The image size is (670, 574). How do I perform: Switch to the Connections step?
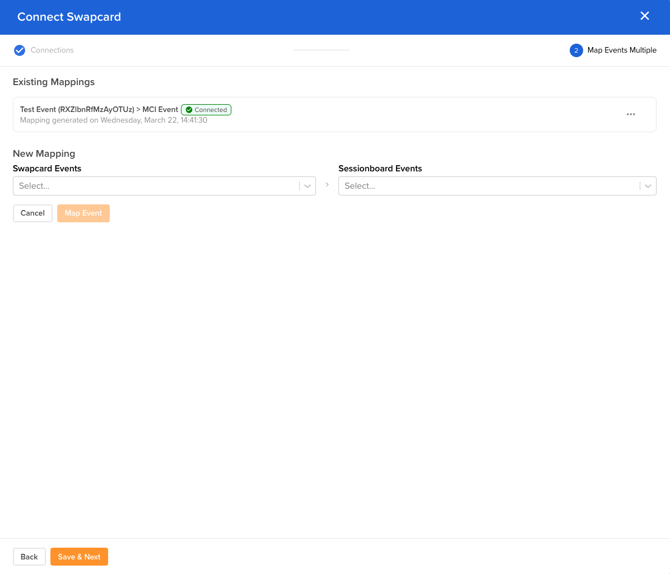point(52,50)
